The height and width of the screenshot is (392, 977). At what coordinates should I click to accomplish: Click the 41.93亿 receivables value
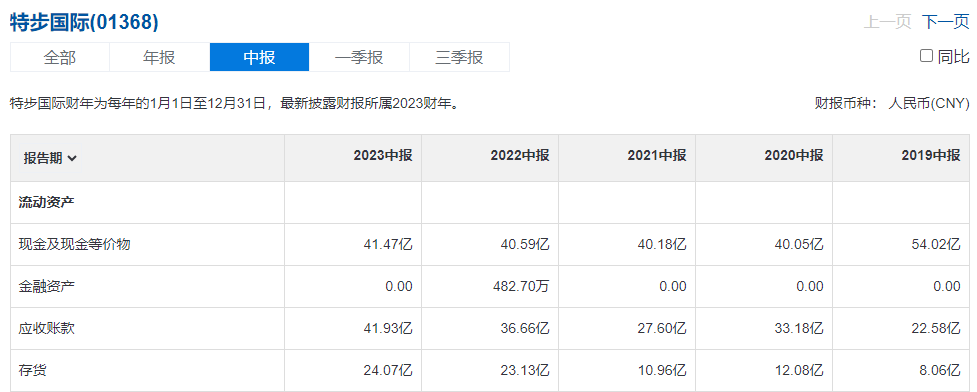[x=388, y=328]
